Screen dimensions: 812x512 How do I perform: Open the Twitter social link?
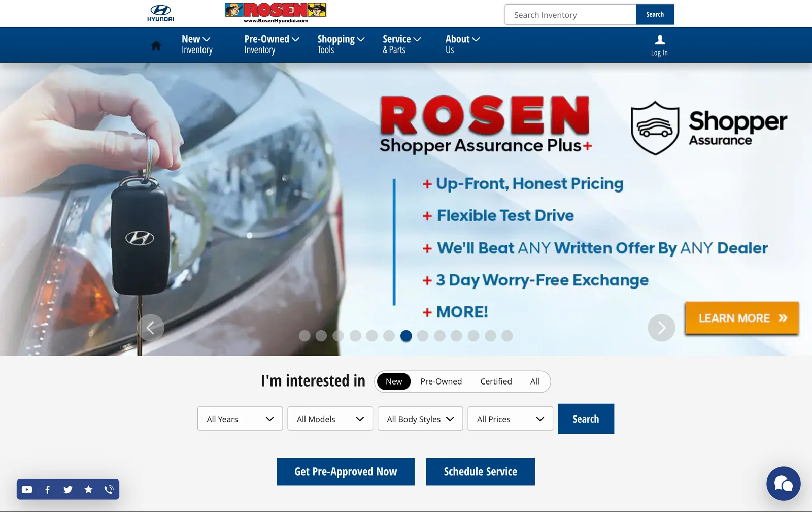[x=68, y=489]
